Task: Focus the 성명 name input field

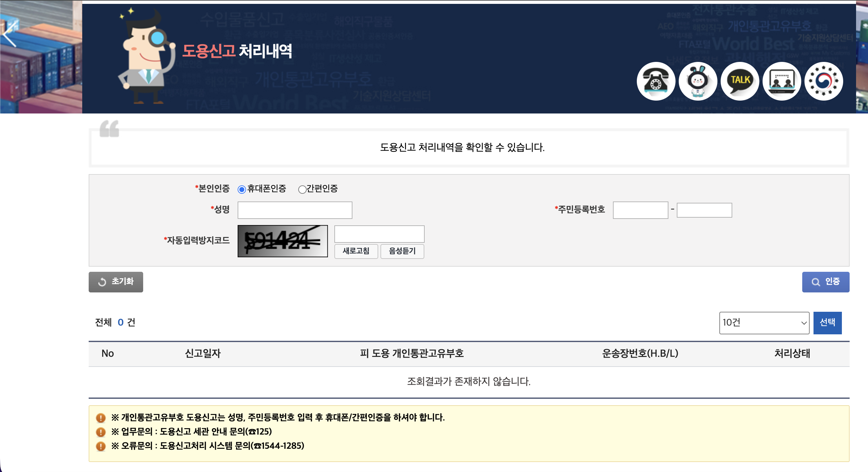Action: click(295, 210)
